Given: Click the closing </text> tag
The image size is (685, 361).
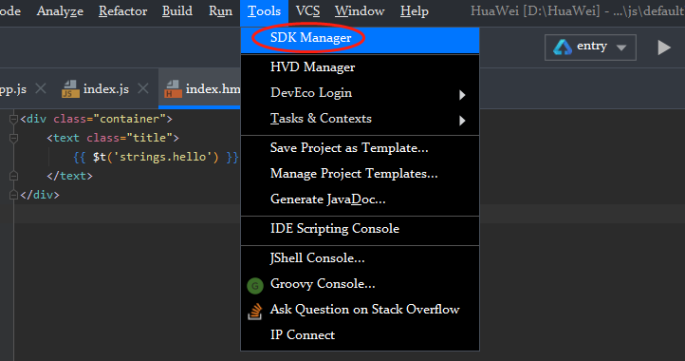Looking at the screenshot, I should [69, 176].
